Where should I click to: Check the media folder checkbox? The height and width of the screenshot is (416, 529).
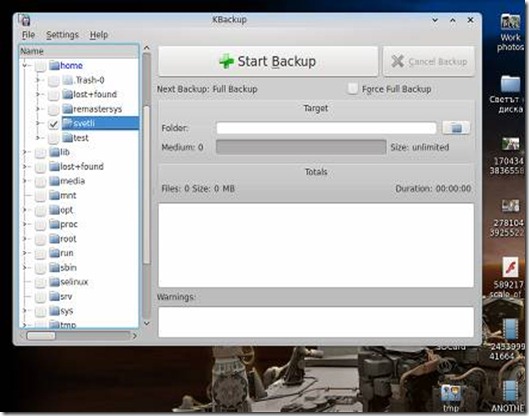40,182
